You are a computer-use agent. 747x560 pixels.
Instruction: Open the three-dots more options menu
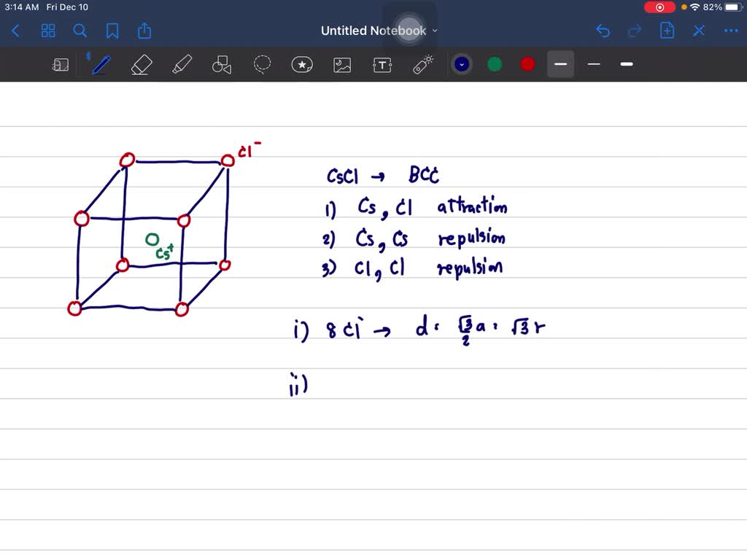click(x=730, y=31)
